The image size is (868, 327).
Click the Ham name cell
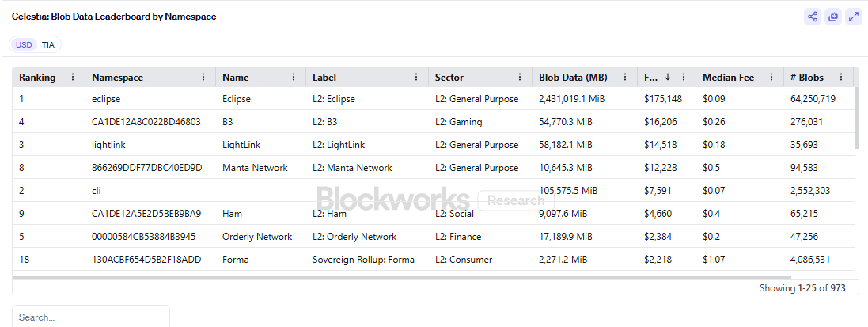click(x=231, y=214)
